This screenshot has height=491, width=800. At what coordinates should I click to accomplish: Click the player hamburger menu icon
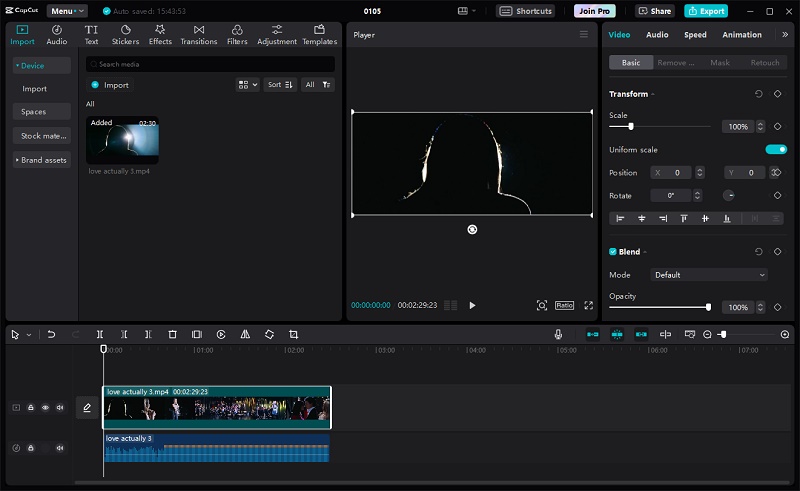584,34
